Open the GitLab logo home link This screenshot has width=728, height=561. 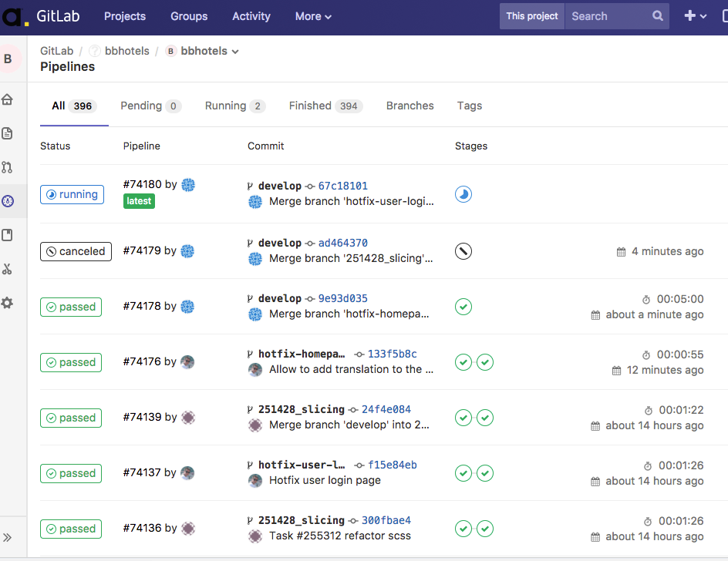[41, 17]
